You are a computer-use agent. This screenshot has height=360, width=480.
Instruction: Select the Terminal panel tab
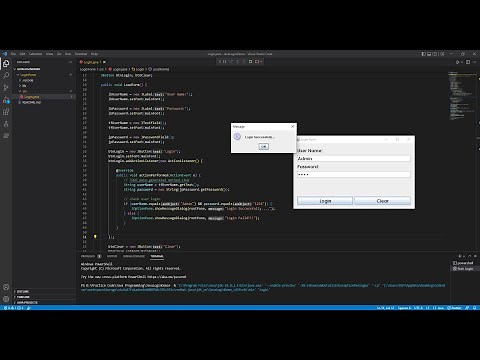click(x=157, y=256)
